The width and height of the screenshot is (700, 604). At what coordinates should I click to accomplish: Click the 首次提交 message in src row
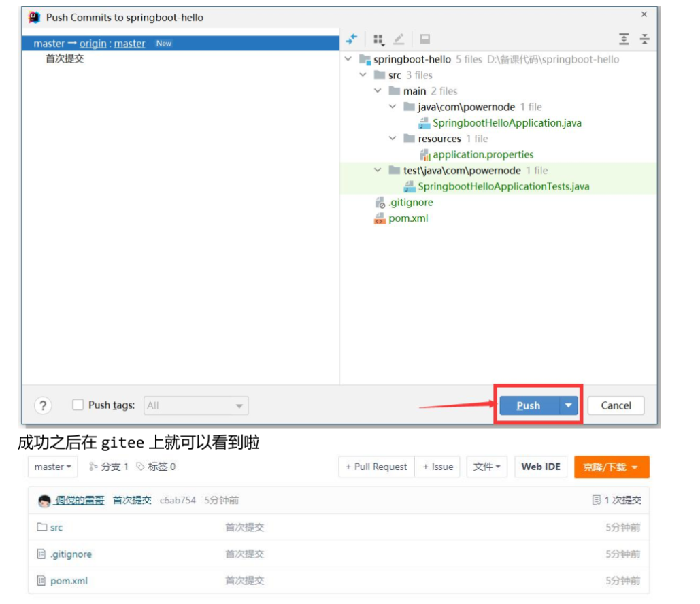(x=245, y=527)
